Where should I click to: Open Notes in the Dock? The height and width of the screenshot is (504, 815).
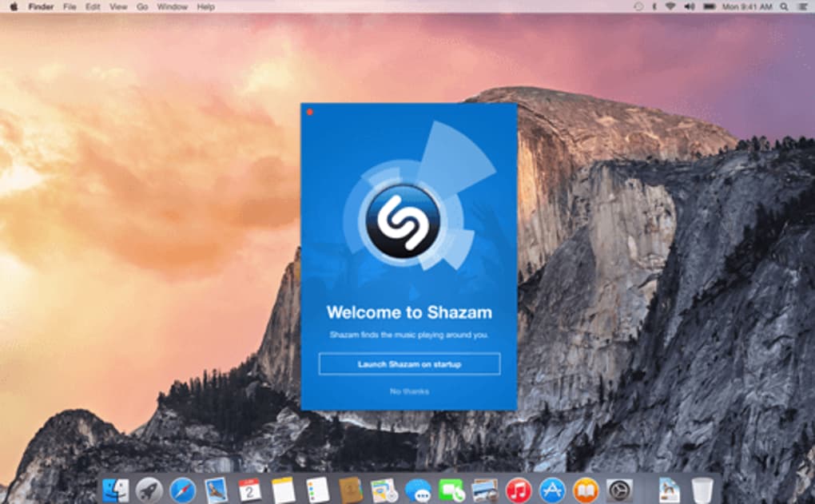(x=284, y=490)
